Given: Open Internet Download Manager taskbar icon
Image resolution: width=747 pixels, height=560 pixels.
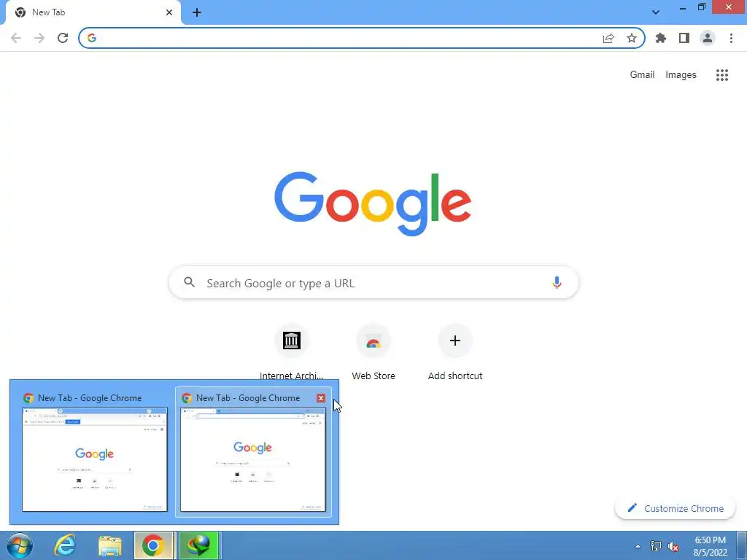Looking at the screenshot, I should (x=198, y=546).
